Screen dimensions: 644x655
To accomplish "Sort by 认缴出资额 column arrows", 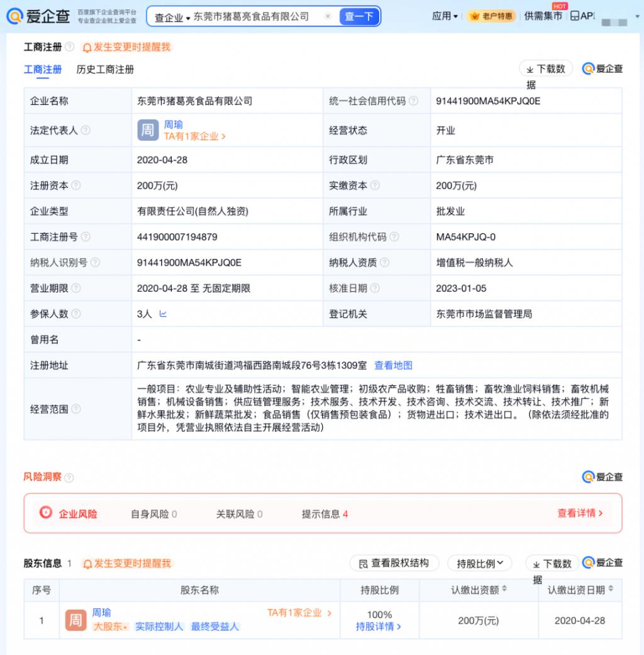I will point(504,590).
